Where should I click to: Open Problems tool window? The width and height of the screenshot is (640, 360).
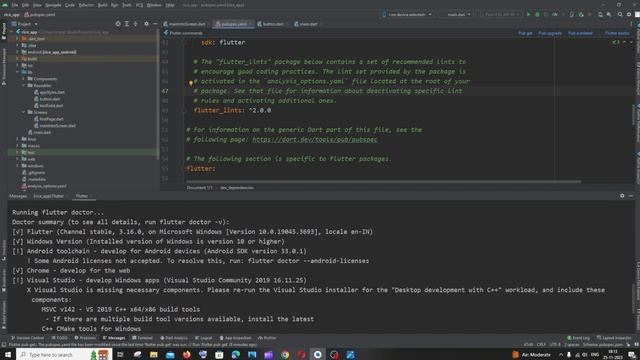click(x=85, y=338)
